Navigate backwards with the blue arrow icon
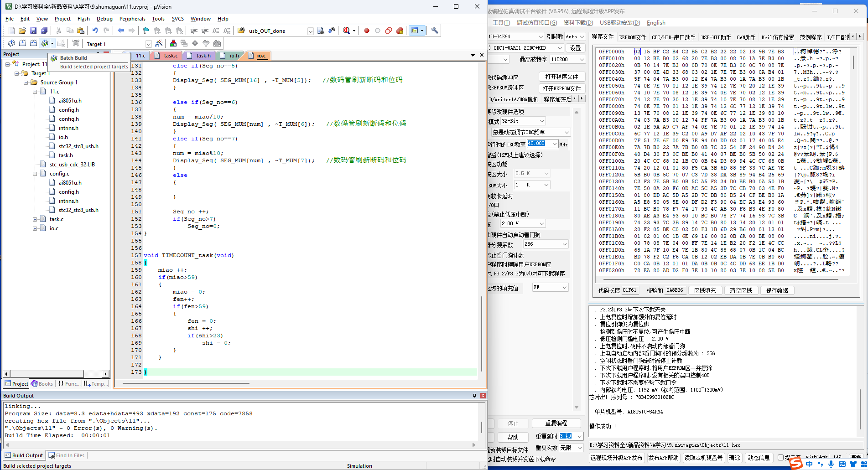The image size is (868, 470). click(x=121, y=31)
